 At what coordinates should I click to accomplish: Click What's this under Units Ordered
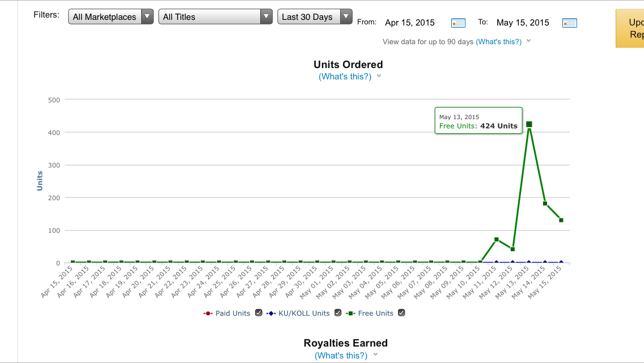[345, 77]
